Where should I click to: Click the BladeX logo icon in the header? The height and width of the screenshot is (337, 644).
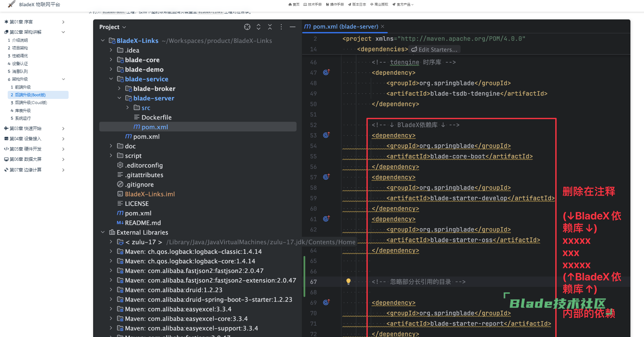(11, 4)
